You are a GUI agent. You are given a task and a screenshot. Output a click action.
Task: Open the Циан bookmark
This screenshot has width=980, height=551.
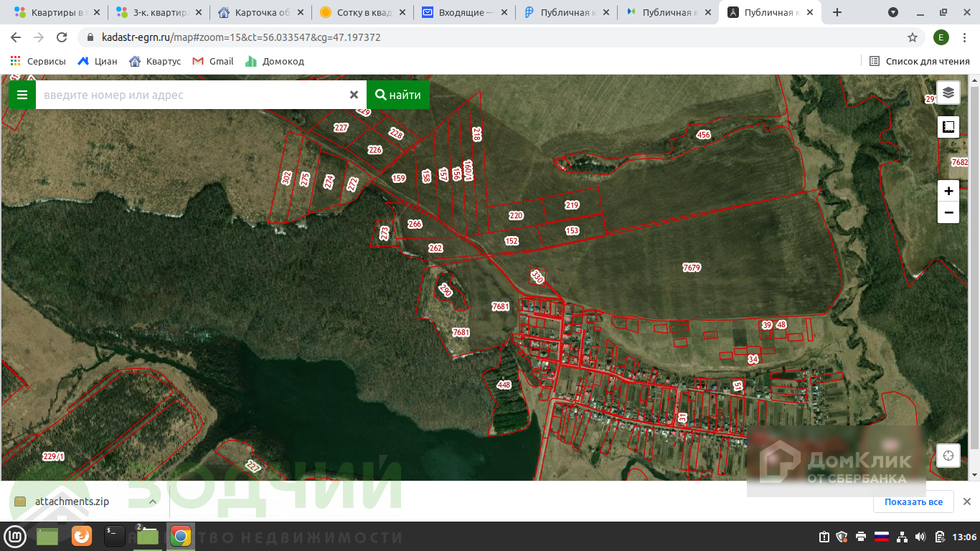(98, 61)
